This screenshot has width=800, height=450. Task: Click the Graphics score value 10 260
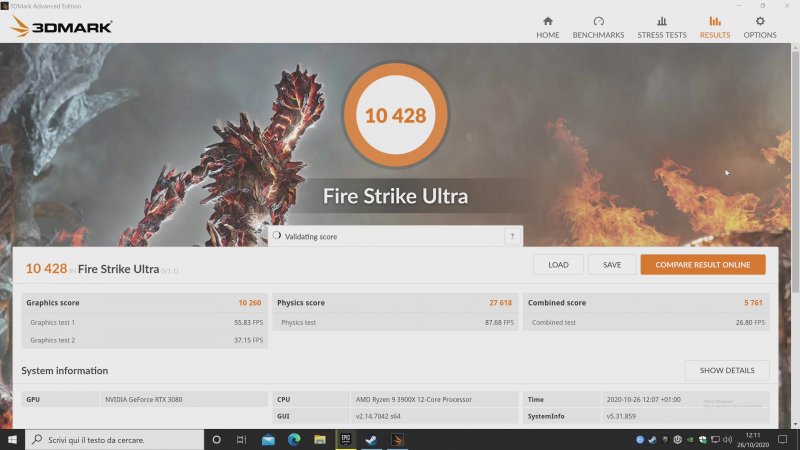point(249,303)
